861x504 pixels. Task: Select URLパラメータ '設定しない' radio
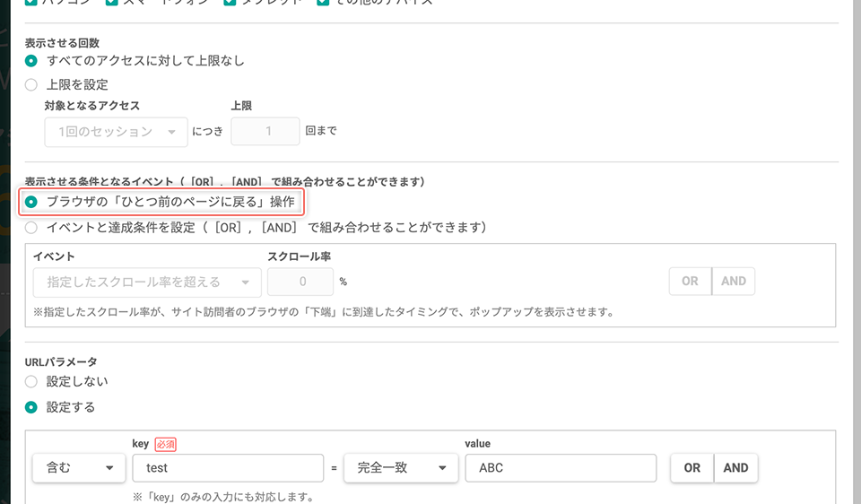(x=31, y=381)
